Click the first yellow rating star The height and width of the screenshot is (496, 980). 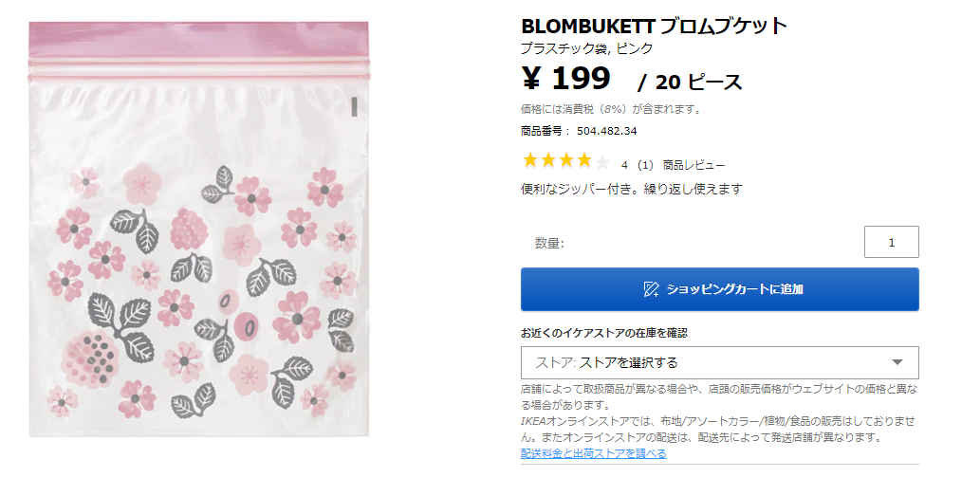531,161
